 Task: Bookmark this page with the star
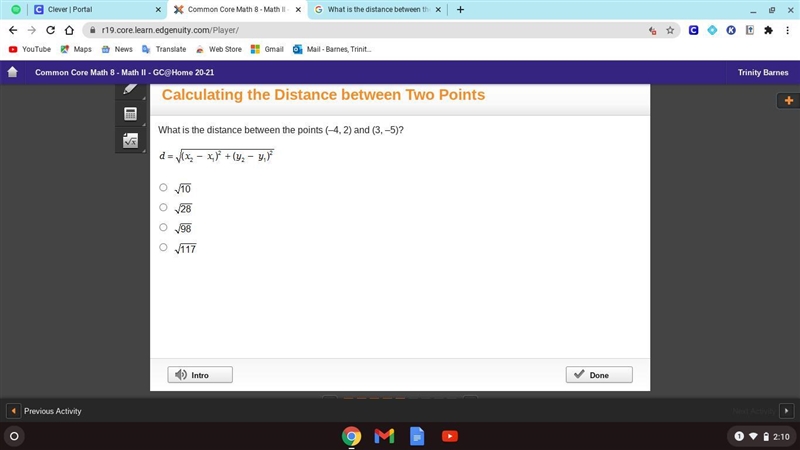tap(670, 30)
